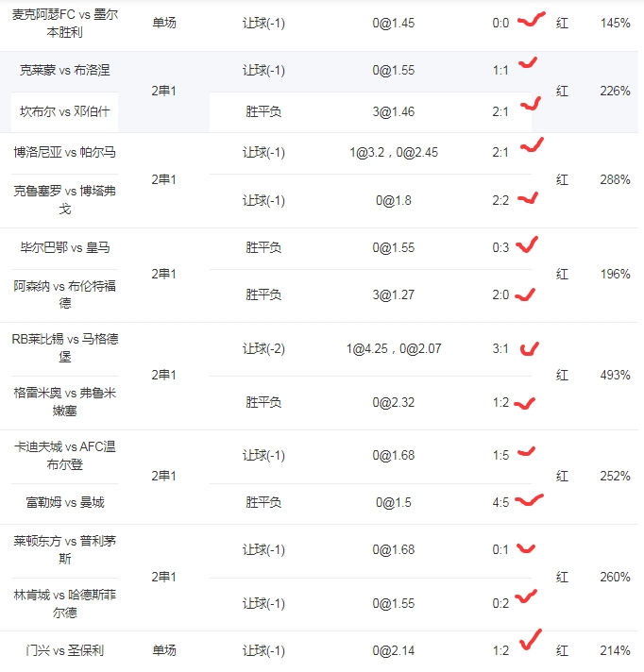The width and height of the screenshot is (644, 672).
Task: Open the 毕尔巴鄂 vs 皇马 match
Action: pos(65,248)
